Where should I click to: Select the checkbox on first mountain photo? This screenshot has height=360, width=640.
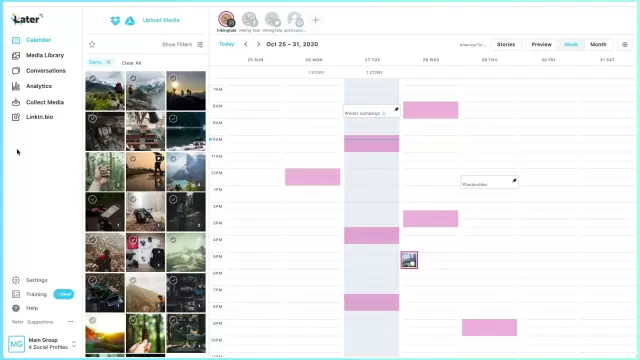point(93,78)
